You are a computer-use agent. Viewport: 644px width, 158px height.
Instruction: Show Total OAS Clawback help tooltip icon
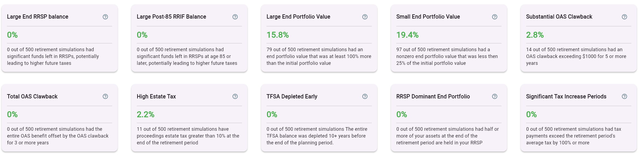pyautogui.click(x=105, y=96)
